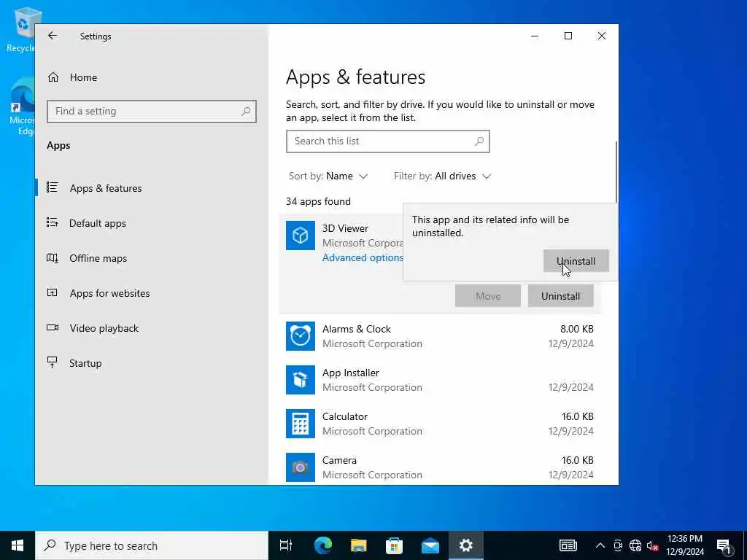This screenshot has width=747, height=560.
Task: Click the App Installer app icon
Action: (300, 380)
